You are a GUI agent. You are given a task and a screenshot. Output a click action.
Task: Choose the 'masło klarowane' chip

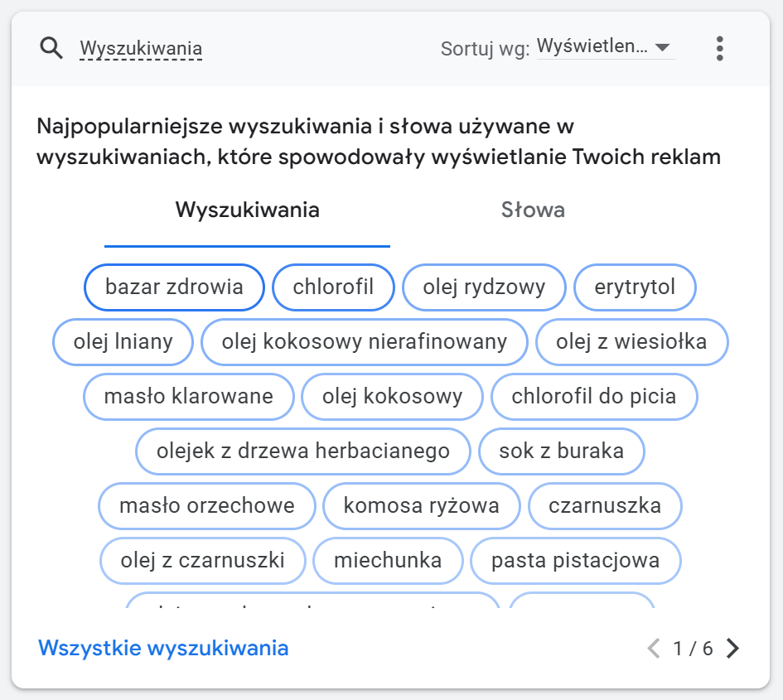click(x=189, y=396)
